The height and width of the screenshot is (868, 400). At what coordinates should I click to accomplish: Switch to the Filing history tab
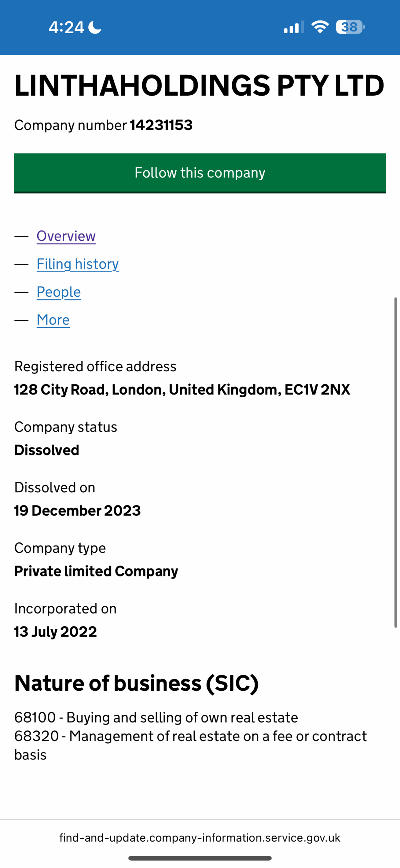point(78,264)
